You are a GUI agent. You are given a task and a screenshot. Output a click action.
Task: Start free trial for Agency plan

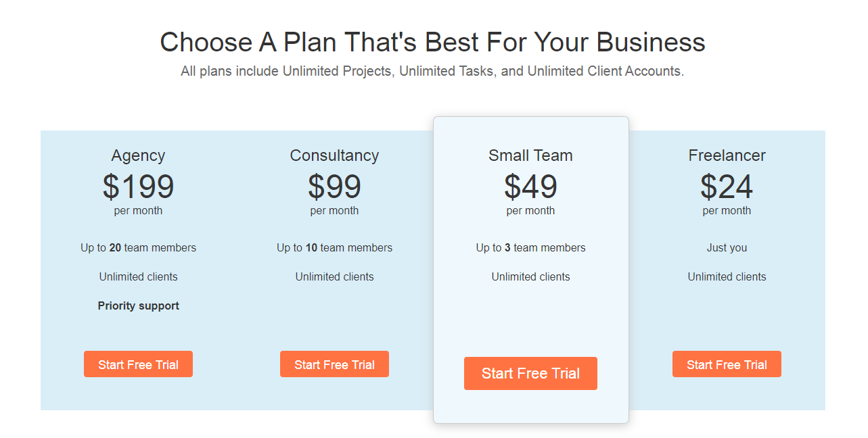[x=138, y=364]
